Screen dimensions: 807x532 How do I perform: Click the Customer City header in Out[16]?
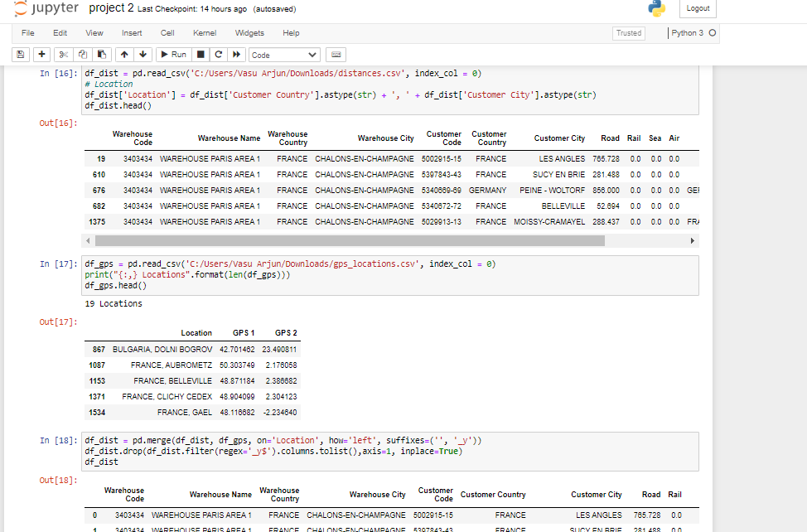click(x=559, y=138)
